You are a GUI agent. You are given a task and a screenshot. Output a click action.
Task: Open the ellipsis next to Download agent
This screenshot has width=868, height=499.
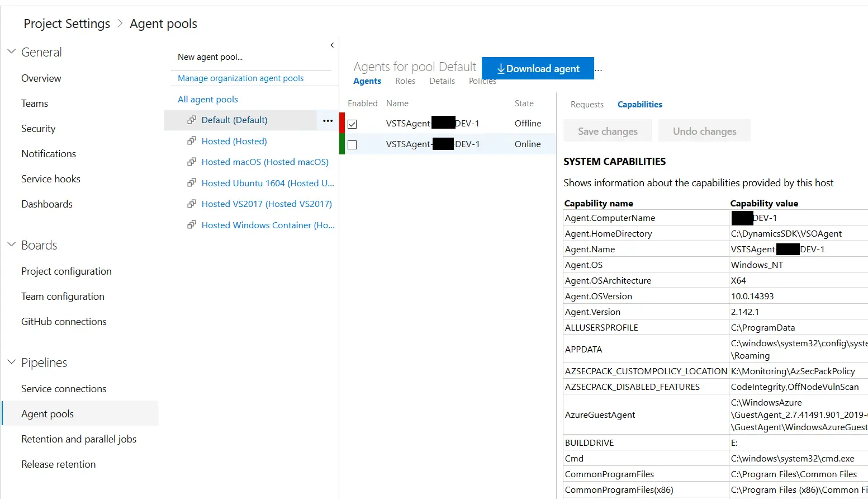(599, 69)
